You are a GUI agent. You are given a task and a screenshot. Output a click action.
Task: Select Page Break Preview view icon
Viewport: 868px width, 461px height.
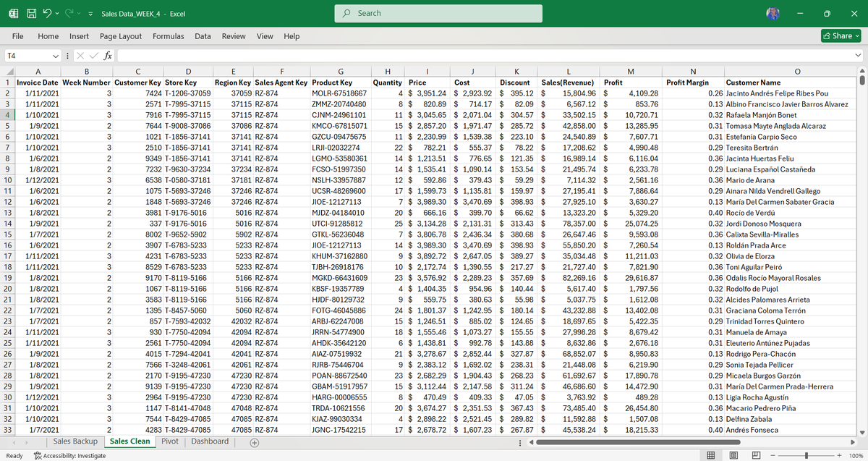(756, 454)
